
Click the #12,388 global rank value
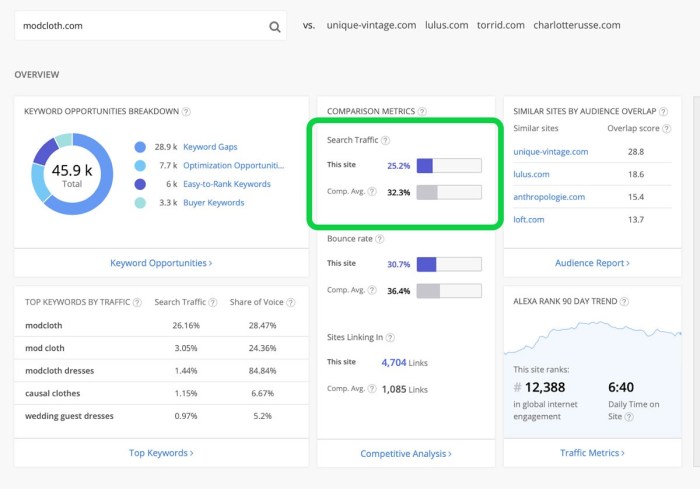coord(539,387)
